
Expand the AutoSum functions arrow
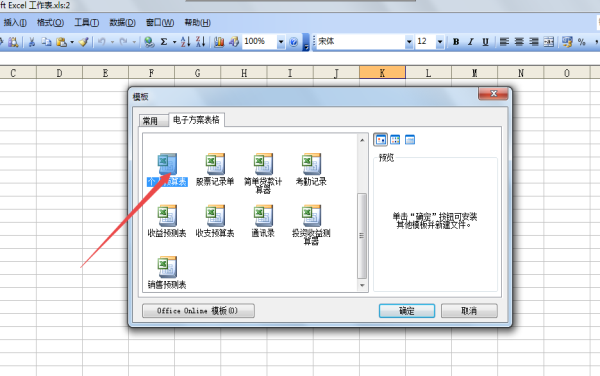(x=174, y=42)
